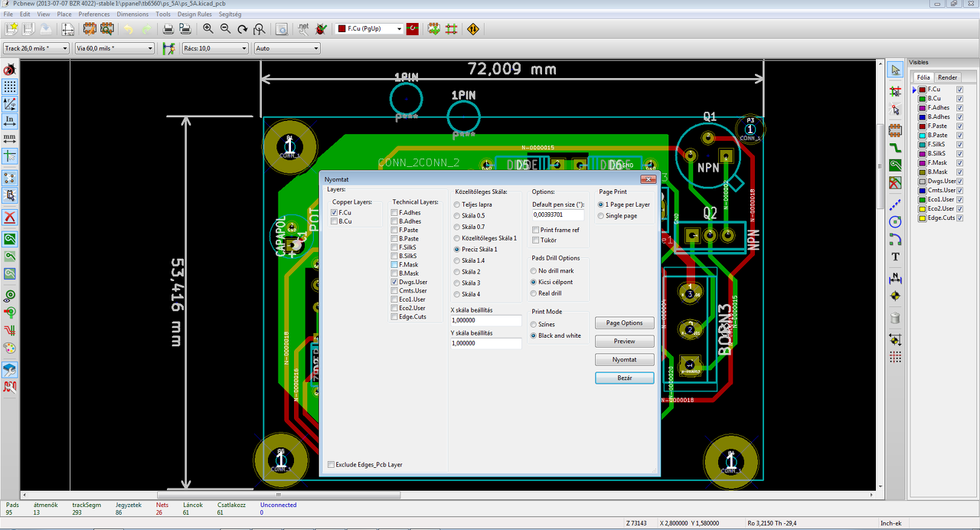Image resolution: width=980 pixels, height=530 pixels.
Task: Enable Print frame ref option
Action: tap(535, 230)
